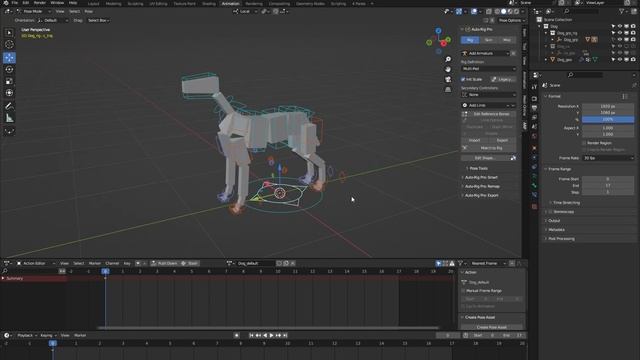Jump to the previous keyframe

coord(258,335)
